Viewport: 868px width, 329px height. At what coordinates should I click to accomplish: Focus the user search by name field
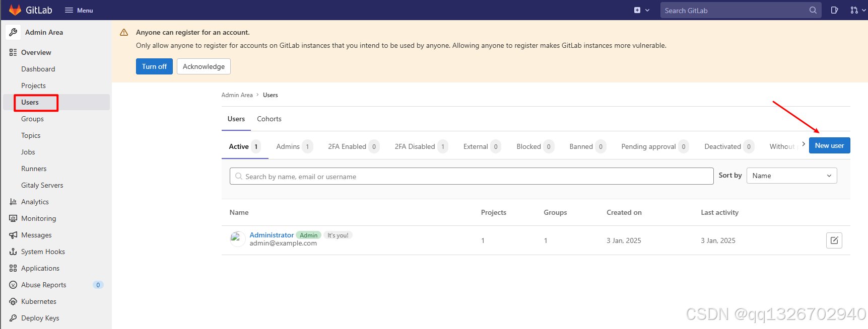[472, 176]
